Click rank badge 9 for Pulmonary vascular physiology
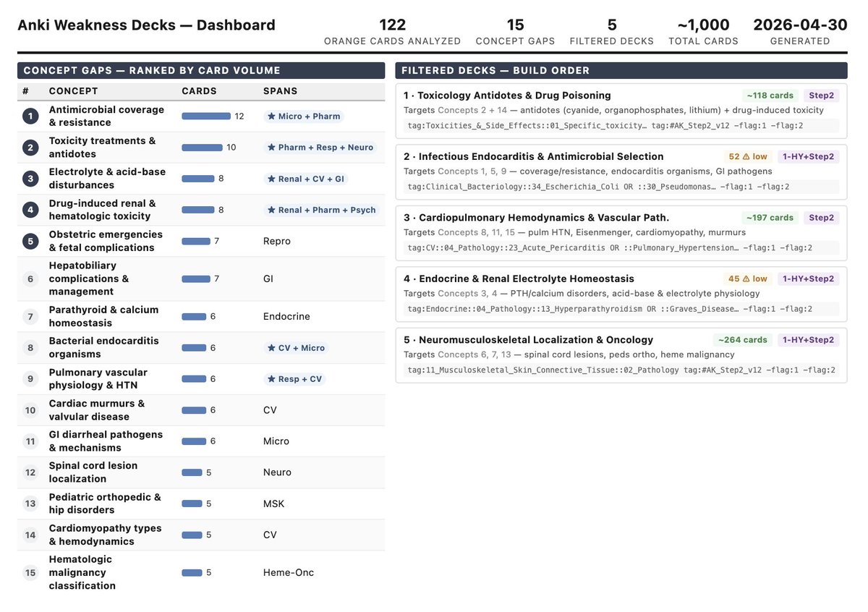Viewport: 868px width, 612px height. (30, 379)
